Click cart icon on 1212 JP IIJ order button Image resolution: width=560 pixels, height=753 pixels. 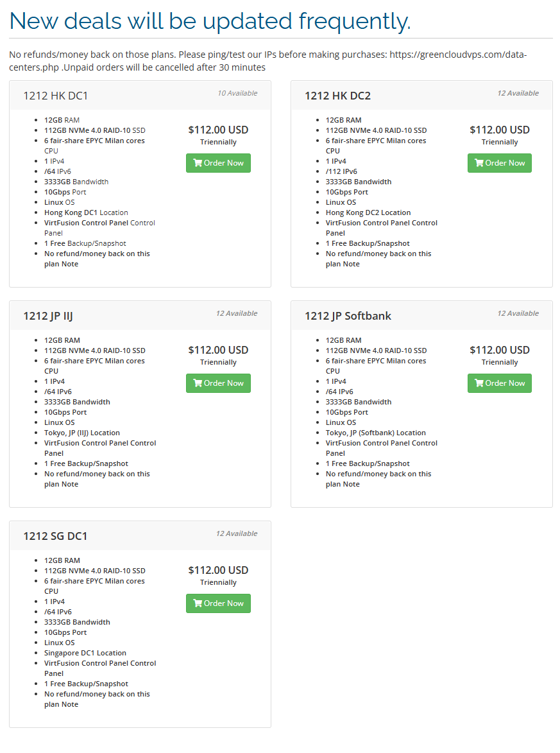coord(198,383)
